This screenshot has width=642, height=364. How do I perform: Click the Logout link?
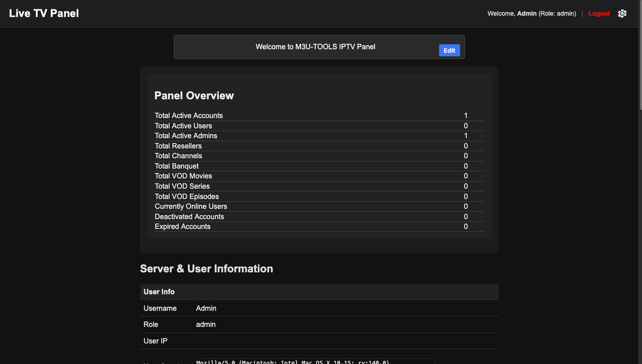click(599, 13)
